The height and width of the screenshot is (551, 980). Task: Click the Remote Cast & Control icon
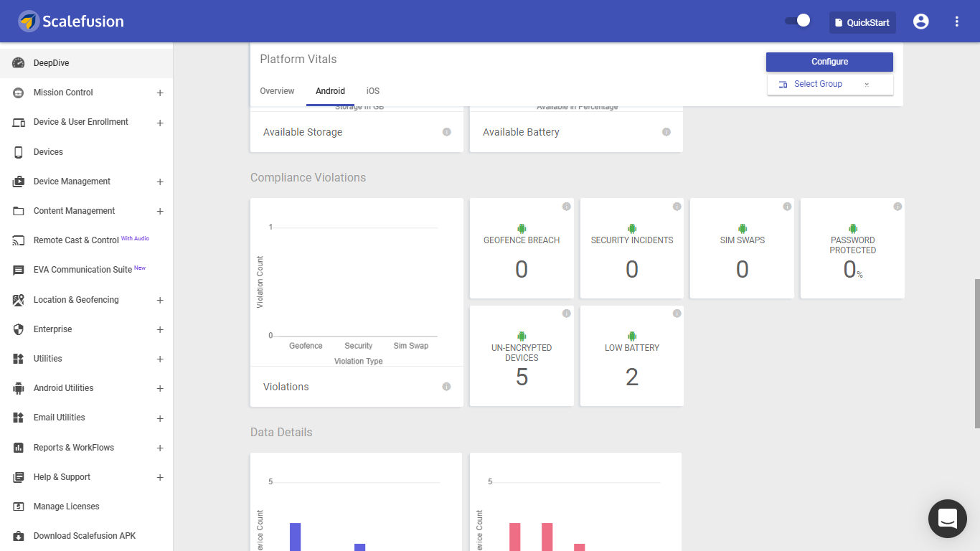[19, 240]
